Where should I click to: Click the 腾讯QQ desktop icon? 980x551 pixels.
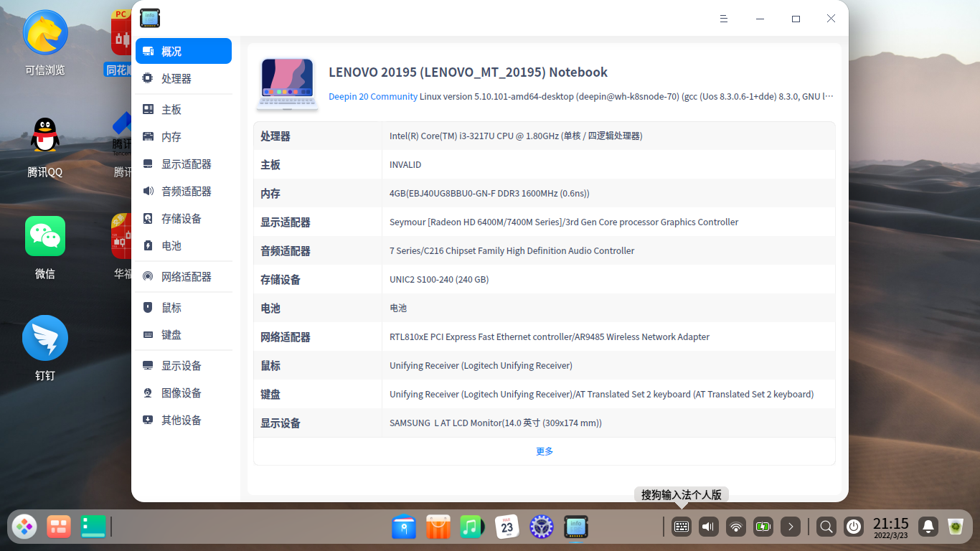[x=45, y=147]
